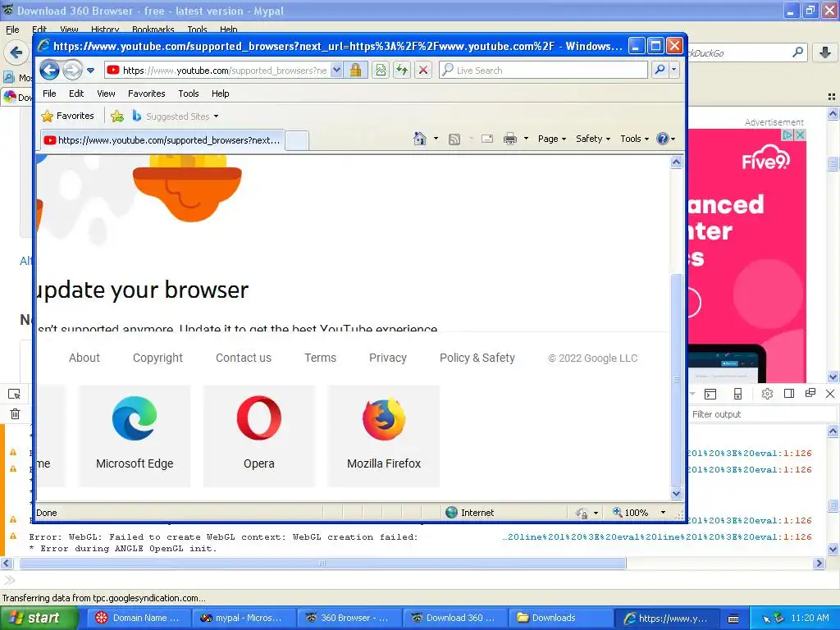The width and height of the screenshot is (840, 630).
Task: Click the Privacy footer link
Action: tap(388, 358)
